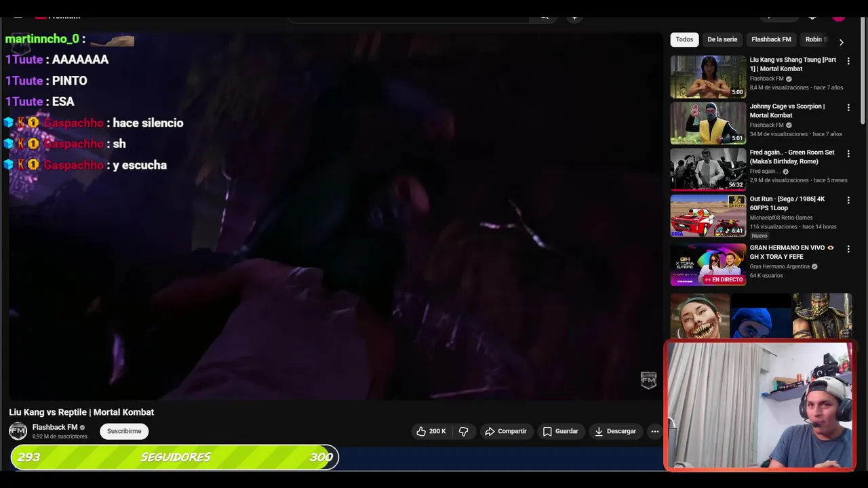Open options menu for Johnny Cage vs Scorpion

[848, 107]
